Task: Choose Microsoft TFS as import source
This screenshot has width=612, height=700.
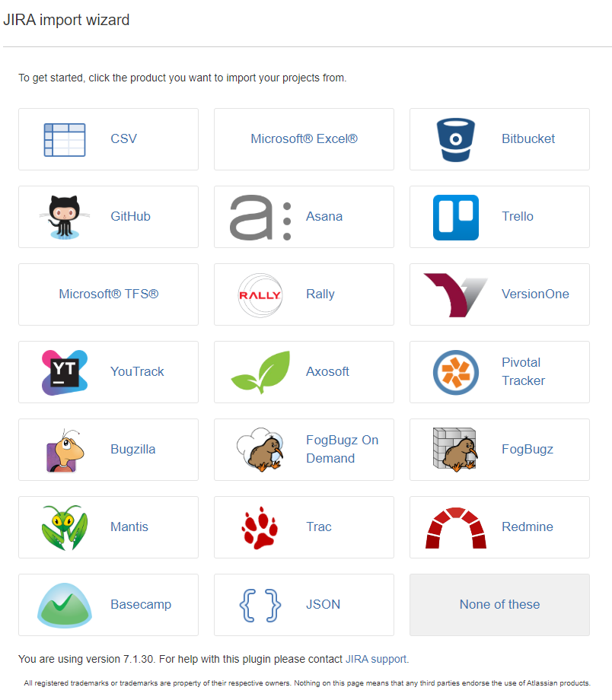Action: click(x=108, y=294)
